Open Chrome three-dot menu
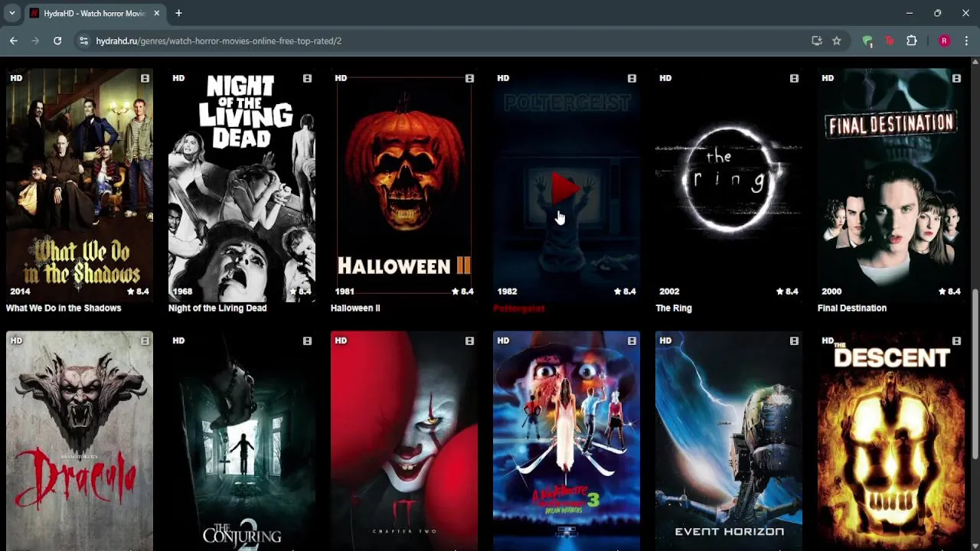This screenshot has height=551, width=980. (x=967, y=41)
